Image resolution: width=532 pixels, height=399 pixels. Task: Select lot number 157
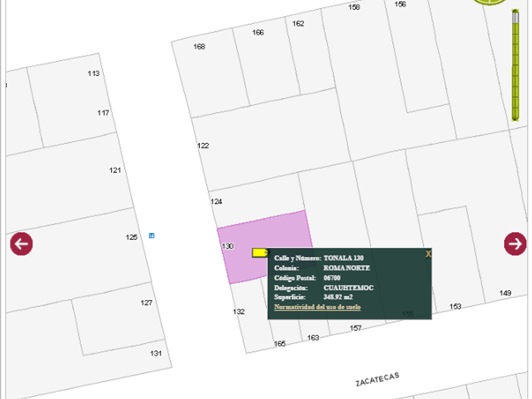point(355,328)
